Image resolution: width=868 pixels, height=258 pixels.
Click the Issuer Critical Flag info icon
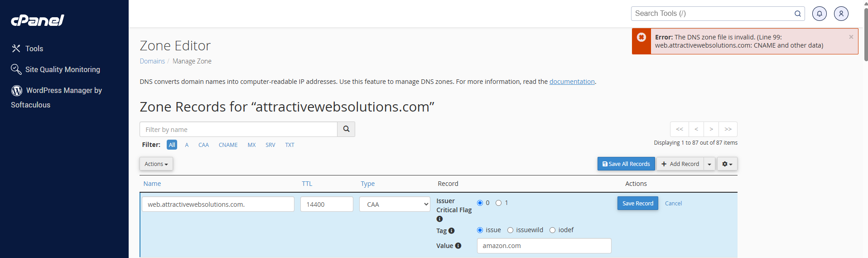[x=439, y=219]
